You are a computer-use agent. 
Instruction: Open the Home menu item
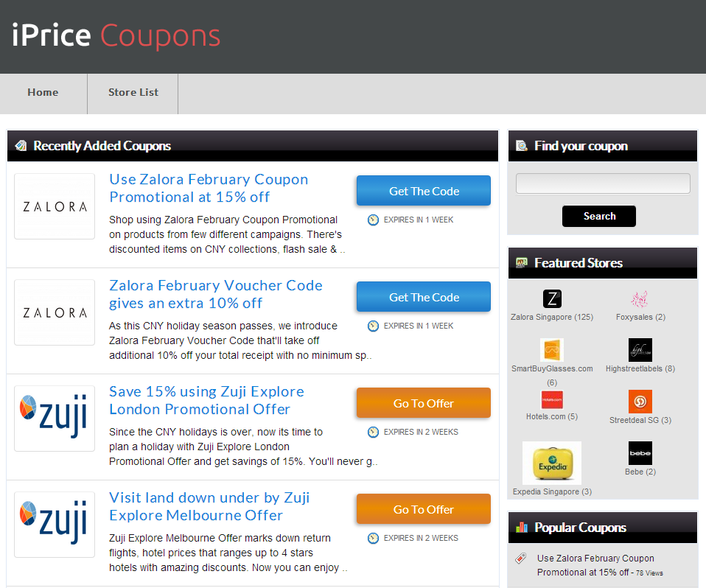pos(43,92)
